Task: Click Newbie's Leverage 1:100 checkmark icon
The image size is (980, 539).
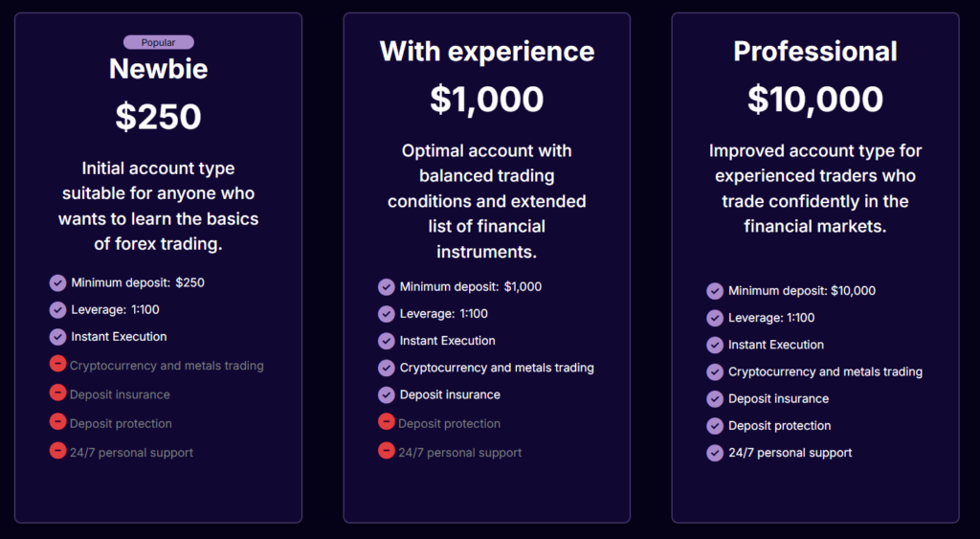Action: coord(57,309)
